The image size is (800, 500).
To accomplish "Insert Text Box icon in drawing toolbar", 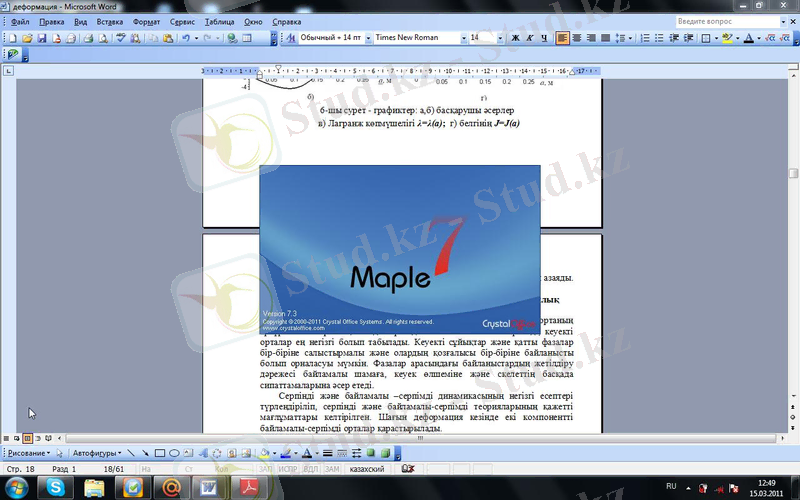I will [189, 453].
